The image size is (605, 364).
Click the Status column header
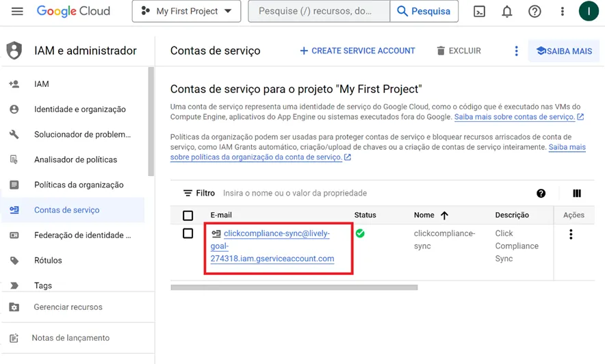click(365, 215)
